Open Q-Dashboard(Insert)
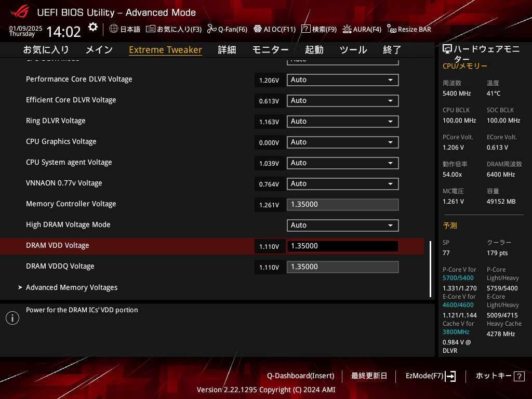The width and height of the screenshot is (532, 399). point(300,376)
